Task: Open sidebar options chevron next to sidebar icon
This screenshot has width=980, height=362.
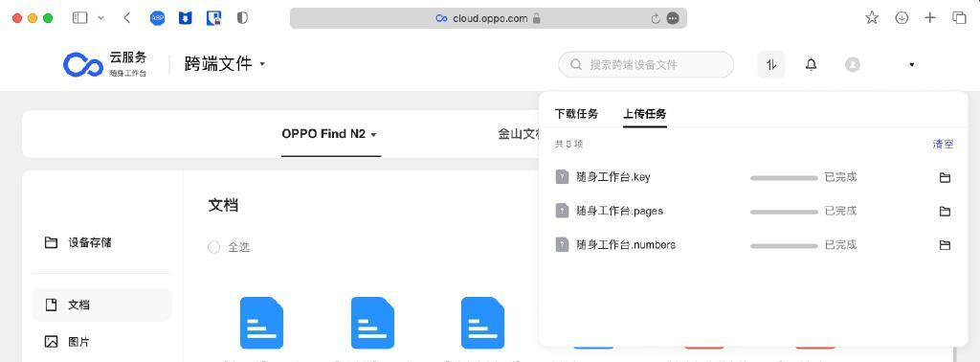Action: 101,18
